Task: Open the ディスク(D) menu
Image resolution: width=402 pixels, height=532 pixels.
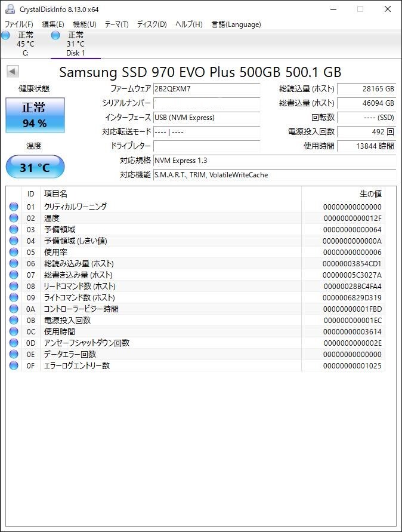Action: point(152,24)
